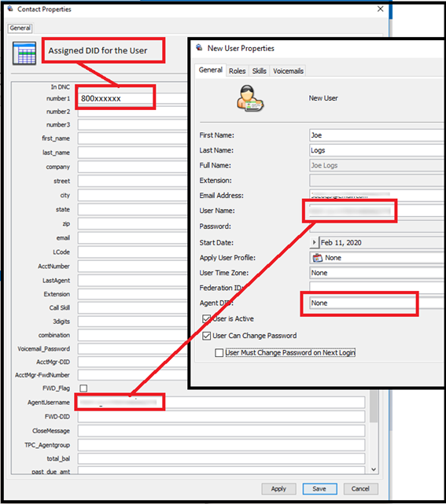
Task: Click the company input field
Action: click(132, 167)
